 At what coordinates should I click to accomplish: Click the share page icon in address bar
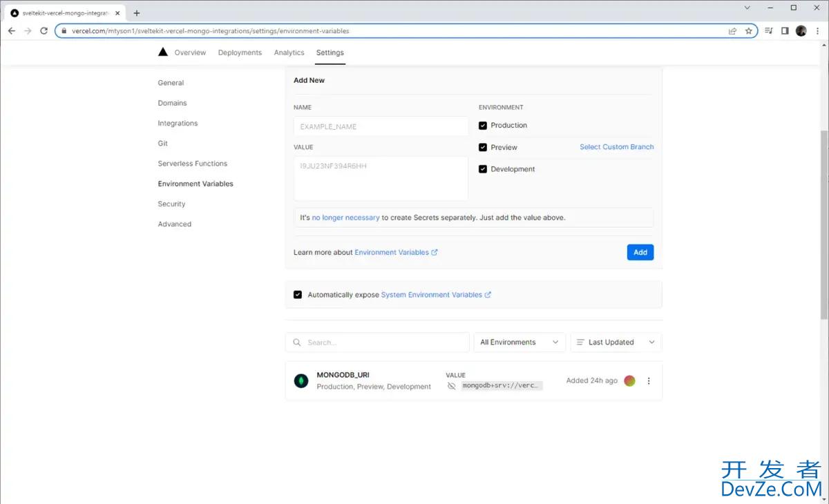(732, 31)
